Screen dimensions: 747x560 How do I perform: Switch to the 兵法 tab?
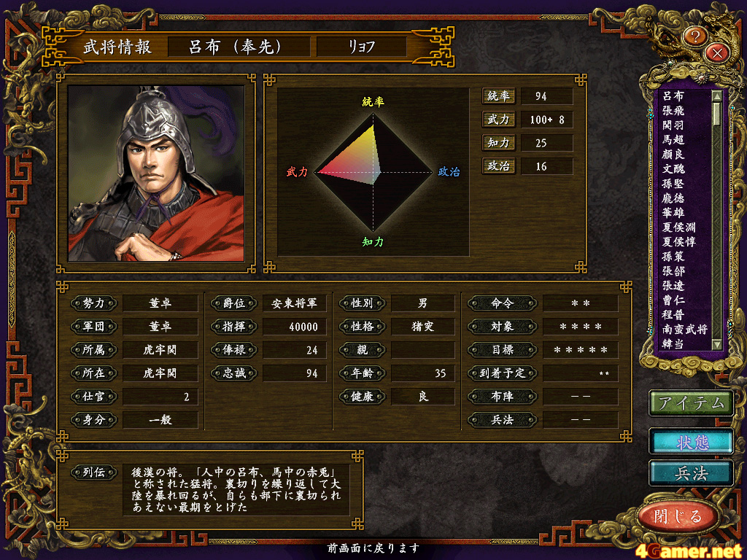(692, 474)
